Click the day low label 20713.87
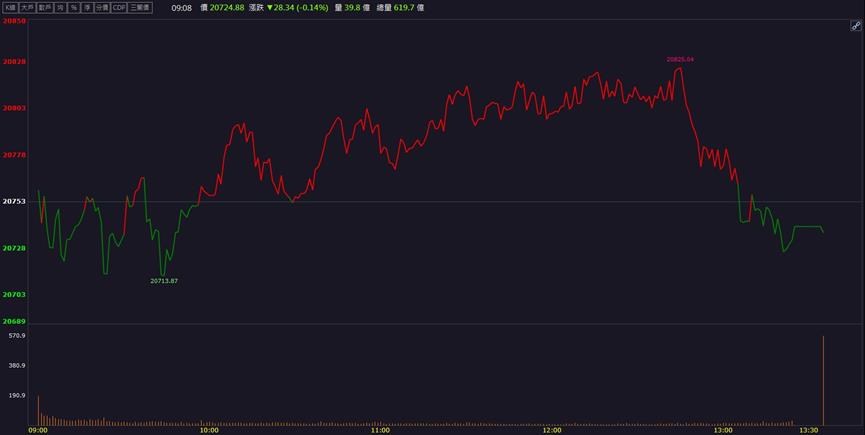 pos(164,281)
